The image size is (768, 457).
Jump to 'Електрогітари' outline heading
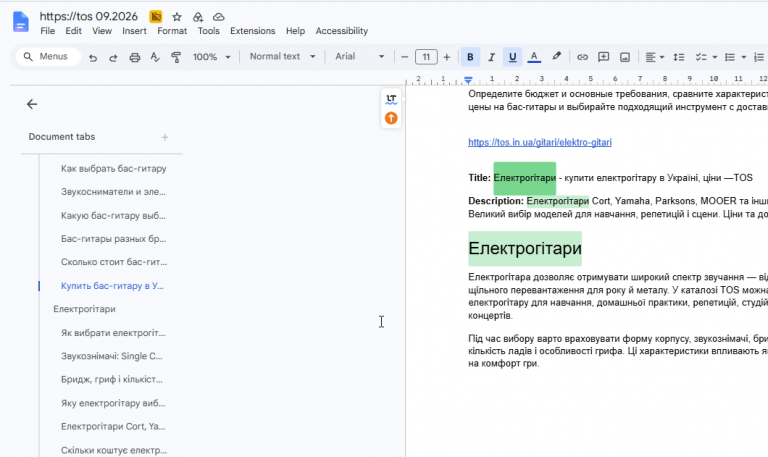click(84, 309)
